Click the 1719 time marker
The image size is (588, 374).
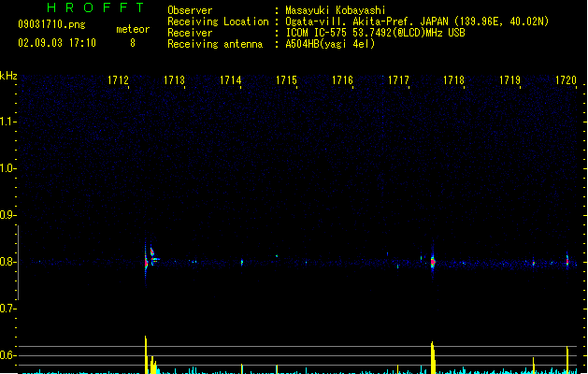pos(510,80)
